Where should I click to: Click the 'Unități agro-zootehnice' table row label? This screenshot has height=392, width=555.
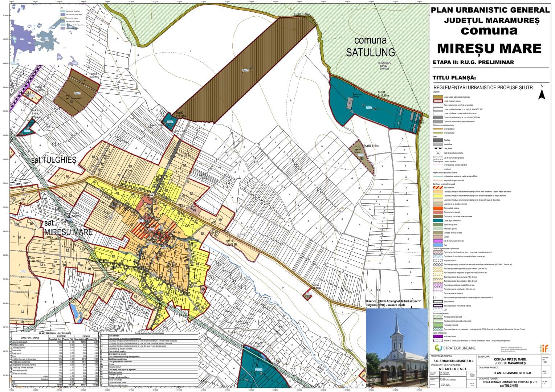click(x=21, y=362)
